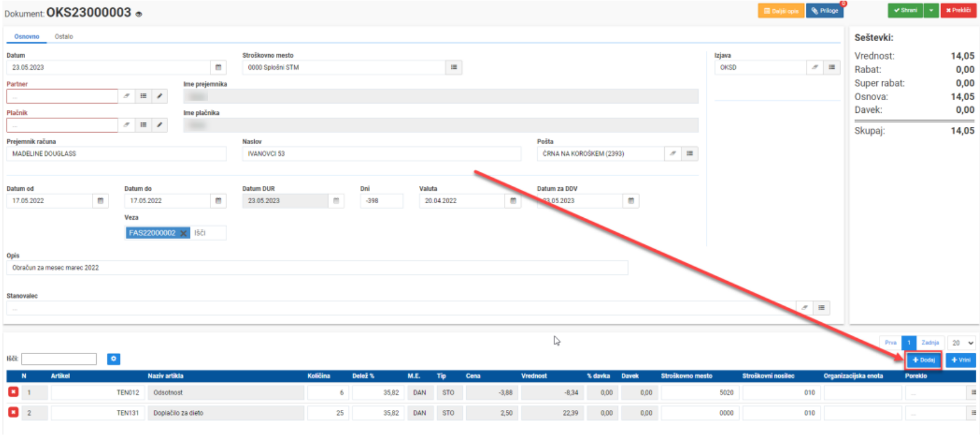Screen dimensions: 980x437
Task: Delete row 2 TEN131 with red X
Action: coord(13,412)
